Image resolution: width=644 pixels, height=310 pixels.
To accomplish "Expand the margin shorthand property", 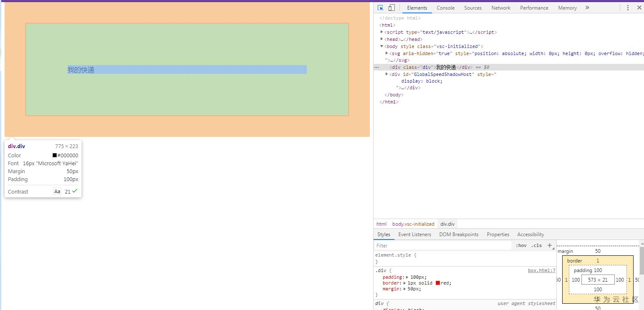I will point(404,289).
